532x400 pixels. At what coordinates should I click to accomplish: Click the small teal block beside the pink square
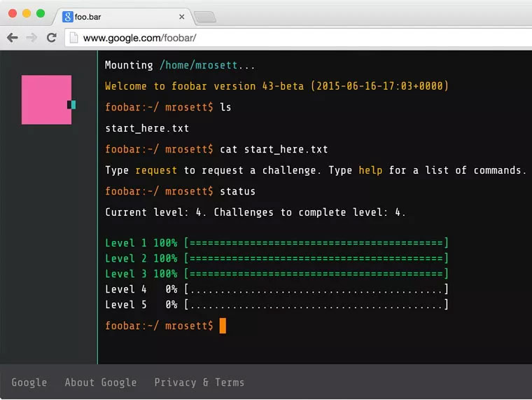pyautogui.click(x=73, y=104)
